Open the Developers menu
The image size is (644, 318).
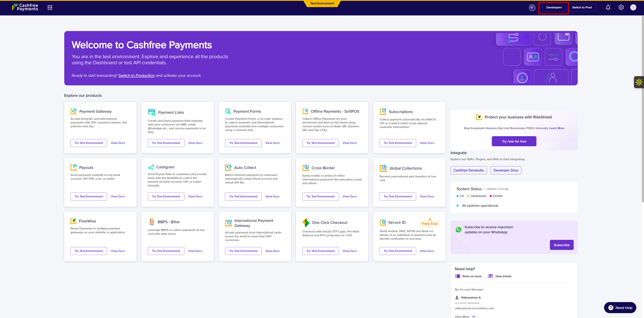tap(554, 8)
